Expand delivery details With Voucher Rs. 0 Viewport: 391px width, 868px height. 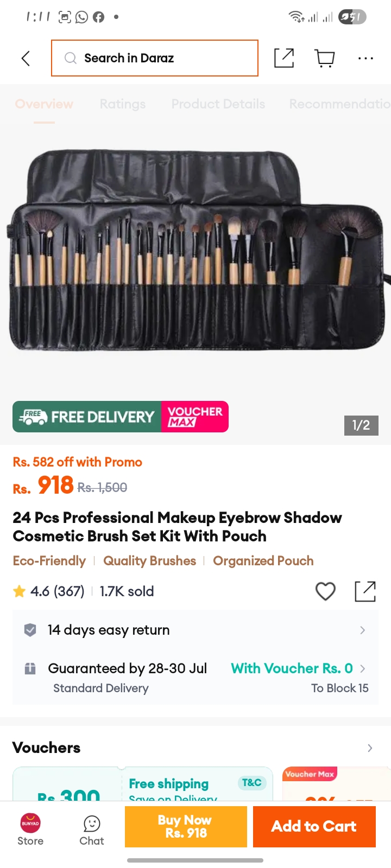(x=298, y=668)
